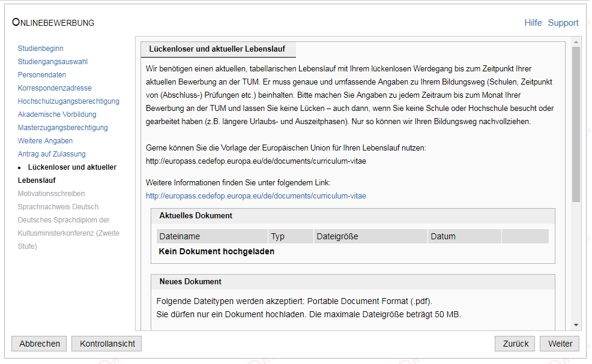Open Personendaten in the sidebar
This screenshot has height=364, width=592.
[x=42, y=75]
